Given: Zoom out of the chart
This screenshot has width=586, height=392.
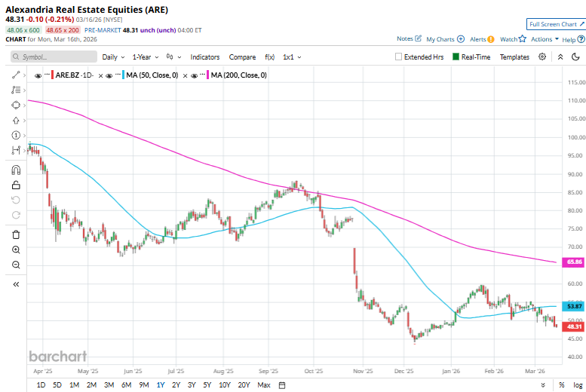Looking at the screenshot, I should [x=16, y=265].
